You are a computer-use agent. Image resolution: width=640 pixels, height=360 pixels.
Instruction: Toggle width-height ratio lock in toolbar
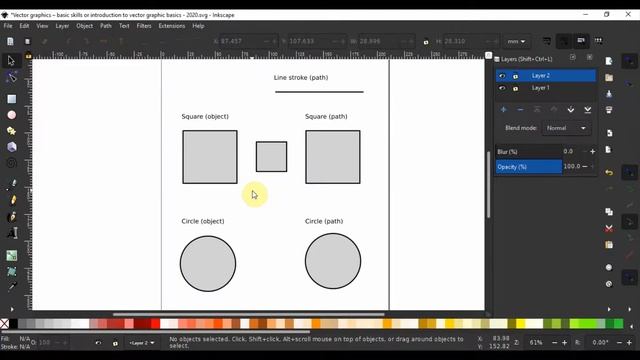coord(426,42)
